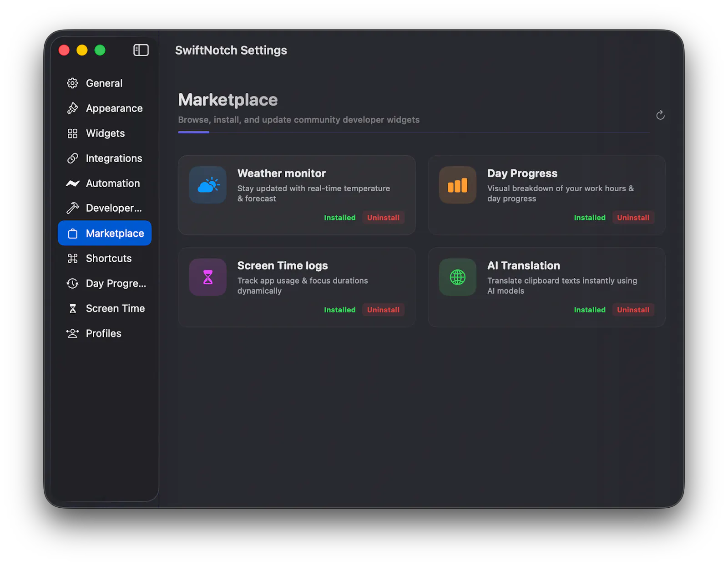Click the Screen Time hourglass icon in sidebar

point(72,308)
